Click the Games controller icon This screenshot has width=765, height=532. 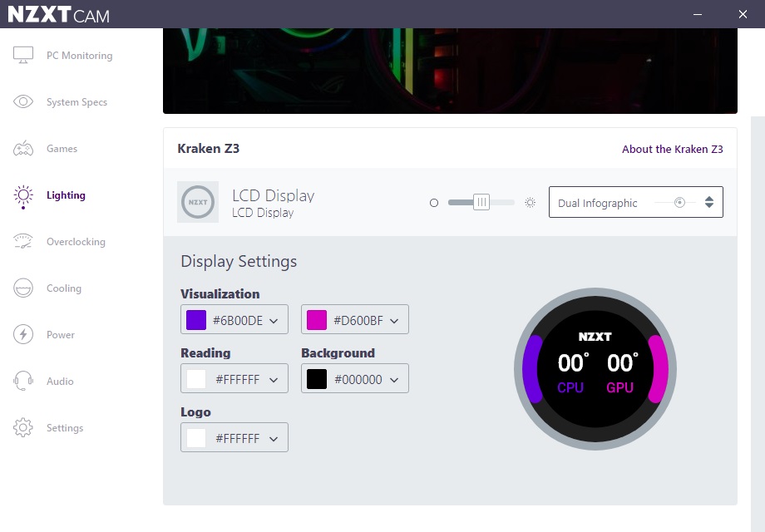[x=23, y=148]
